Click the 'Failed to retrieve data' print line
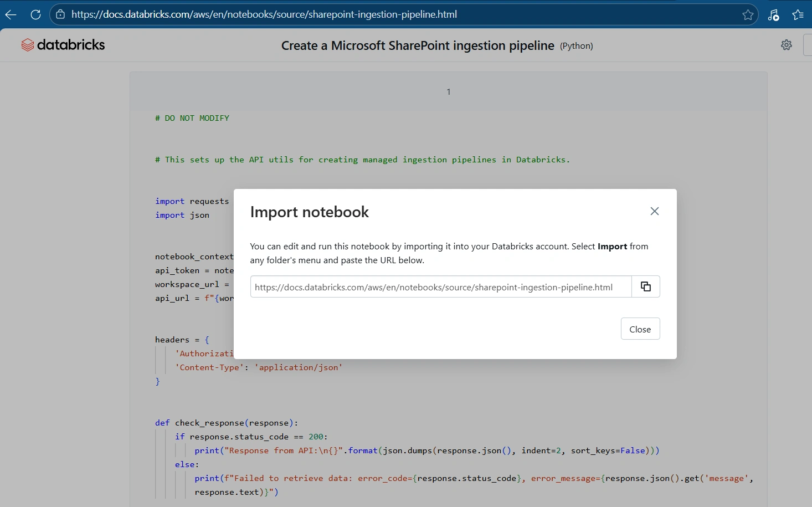The width and height of the screenshot is (812, 507). [474, 478]
